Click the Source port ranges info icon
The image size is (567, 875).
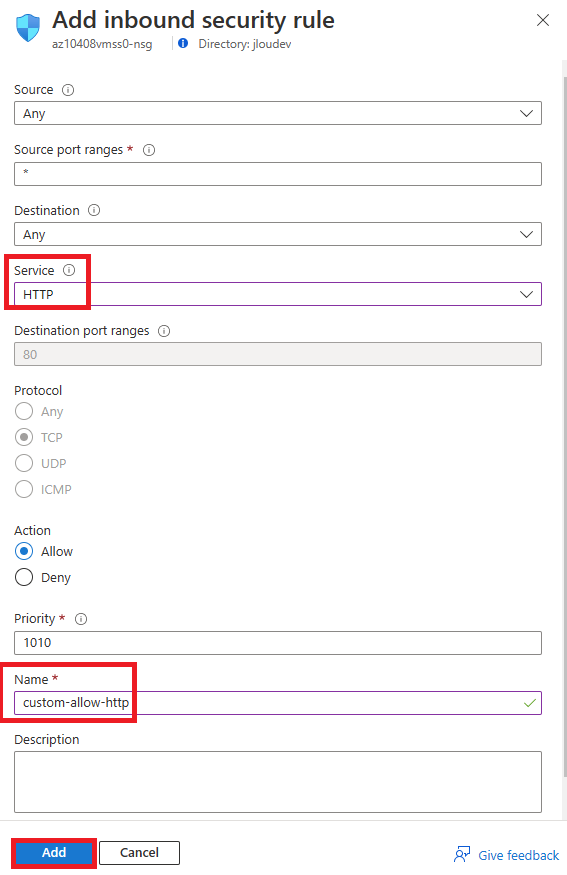149,150
